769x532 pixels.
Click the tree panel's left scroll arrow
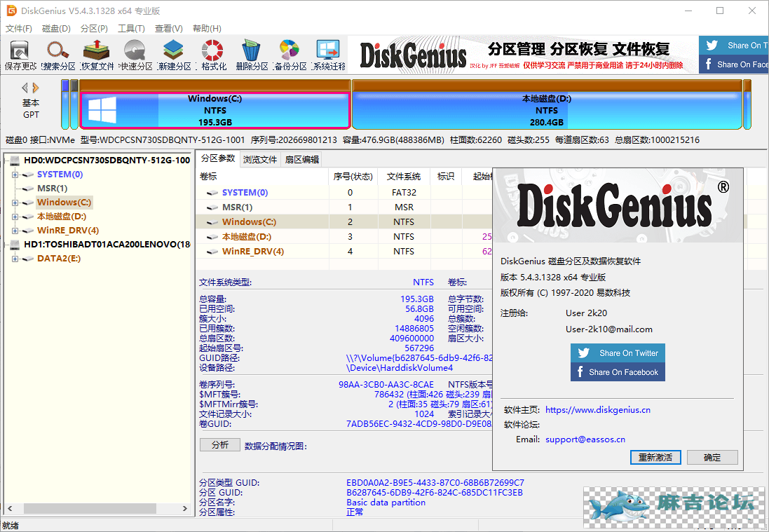tap(10, 508)
